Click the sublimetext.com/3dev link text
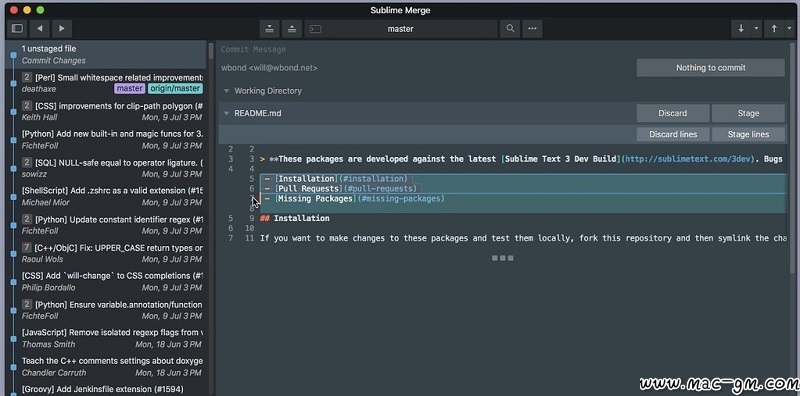 (689, 159)
